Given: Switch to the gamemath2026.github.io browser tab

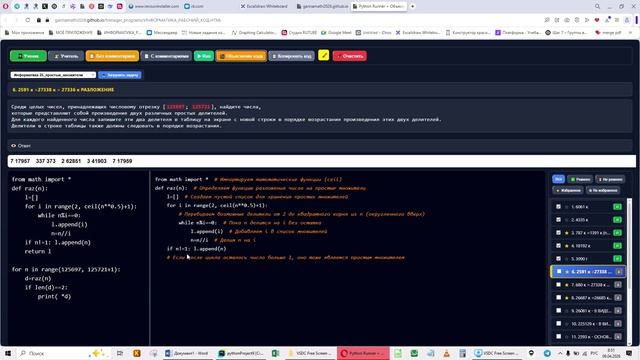Looking at the screenshot, I should (322, 7).
